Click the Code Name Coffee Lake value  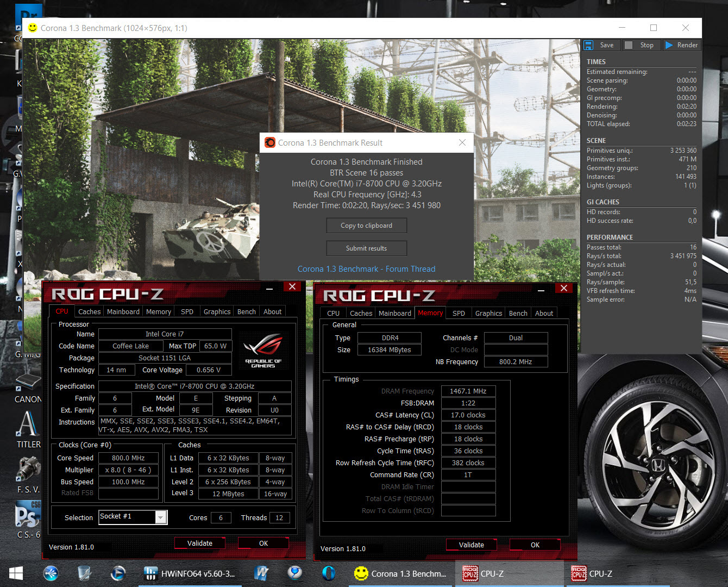pyautogui.click(x=130, y=346)
